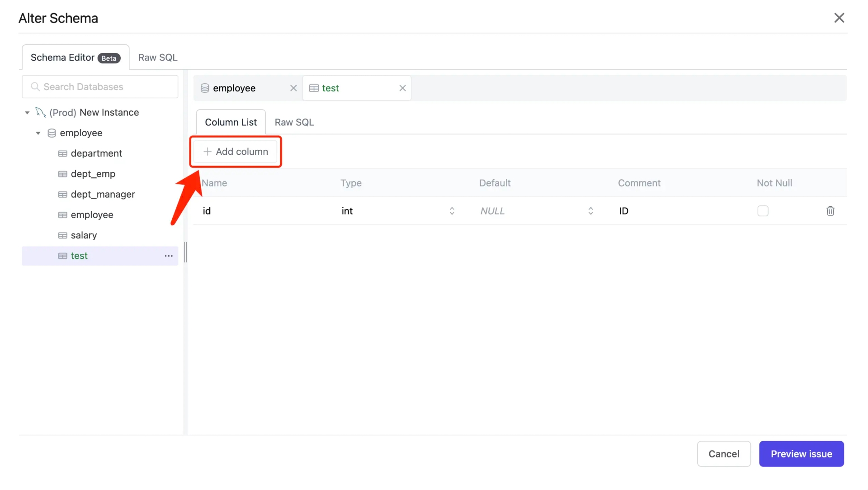The image size is (868, 490).
Task: Click the Default column header
Action: [x=495, y=183]
